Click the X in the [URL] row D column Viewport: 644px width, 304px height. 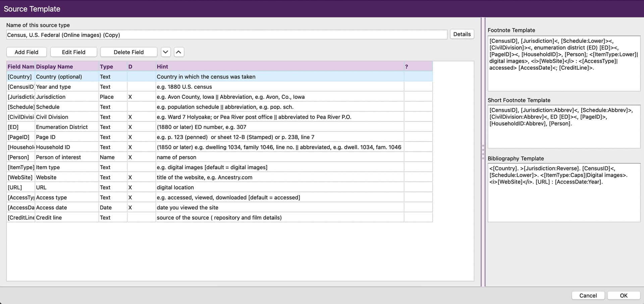tap(130, 187)
